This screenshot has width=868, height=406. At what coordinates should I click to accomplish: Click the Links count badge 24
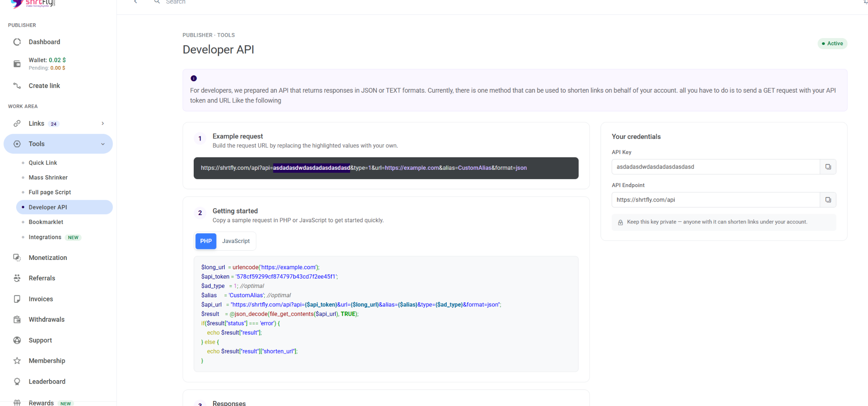(53, 124)
